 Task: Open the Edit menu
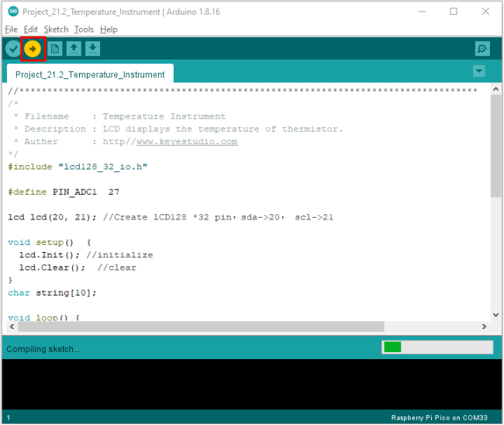[30, 29]
